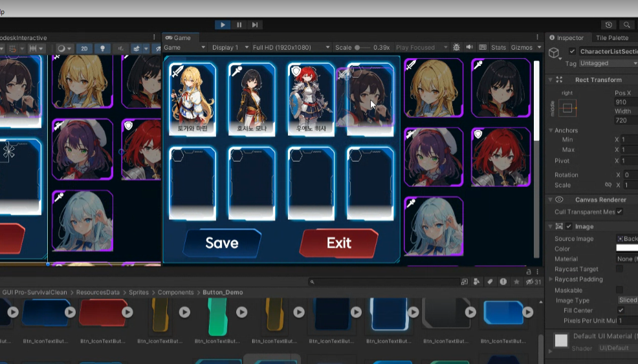Open the Play Focused dropdown

coord(421,48)
